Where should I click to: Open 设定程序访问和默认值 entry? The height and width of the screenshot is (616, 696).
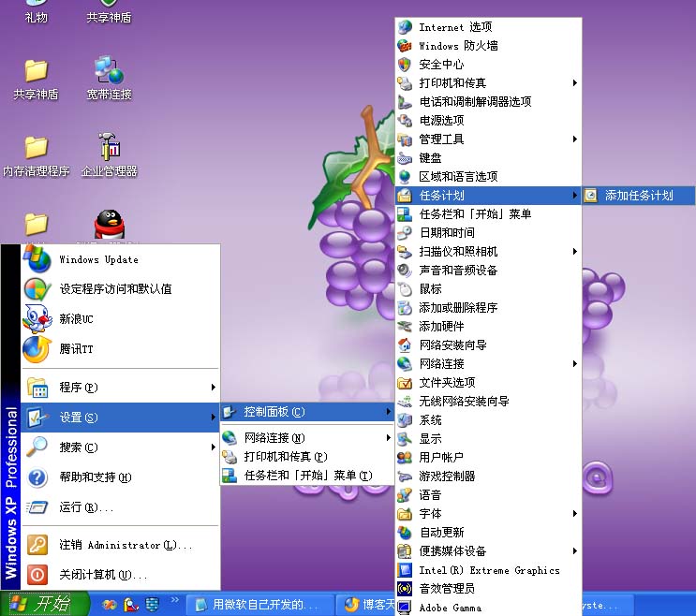pos(120,289)
